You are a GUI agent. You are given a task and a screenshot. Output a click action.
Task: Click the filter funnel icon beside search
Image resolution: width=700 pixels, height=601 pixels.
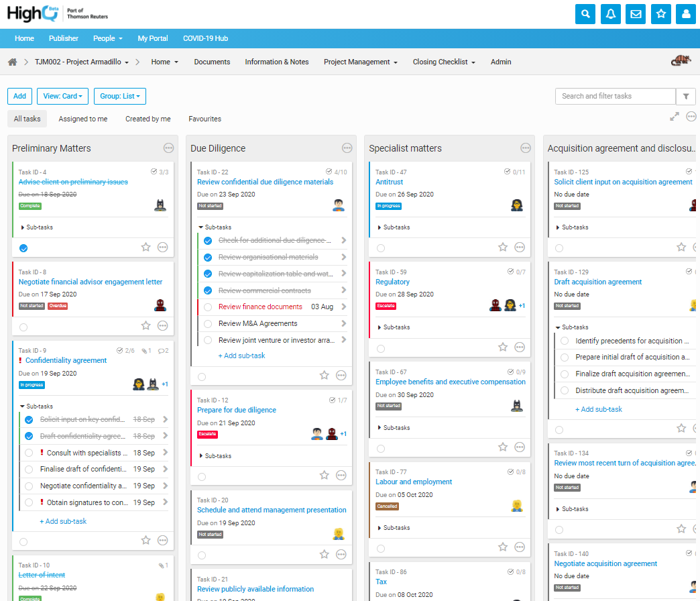pyautogui.click(x=686, y=97)
